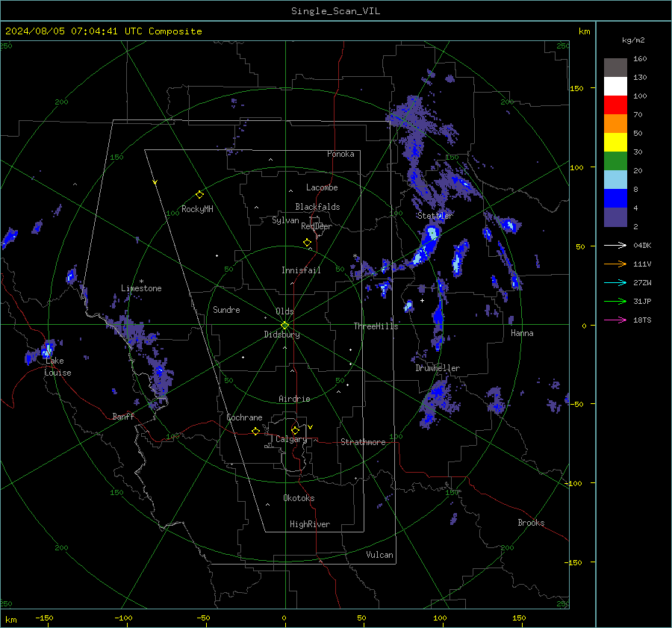
Task: Click the timestamp 2024/08/05 07:04:41 UTC Composite
Action: (x=103, y=31)
